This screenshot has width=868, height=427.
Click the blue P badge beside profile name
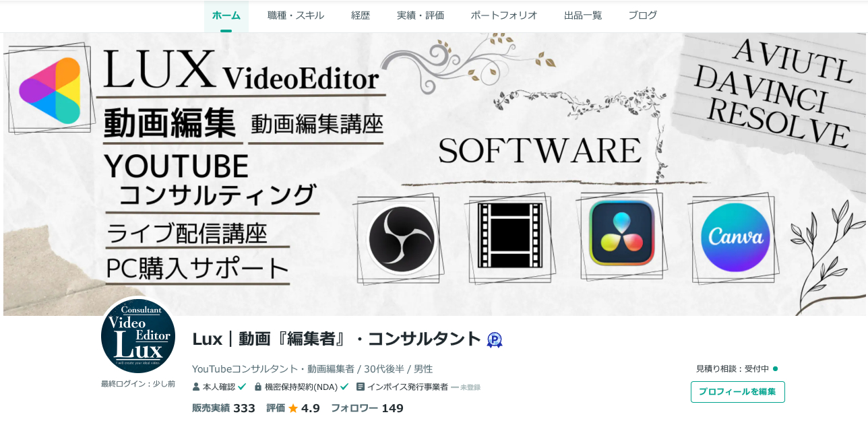495,340
